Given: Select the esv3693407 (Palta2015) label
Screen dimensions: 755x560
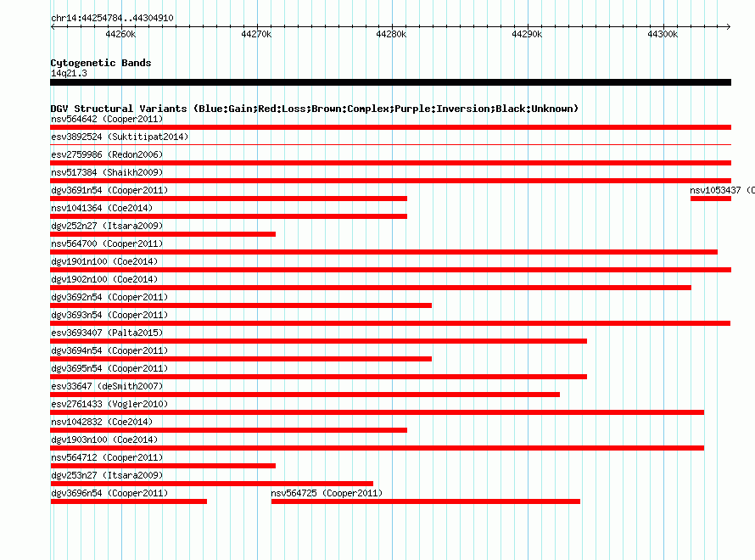Looking at the screenshot, I should tap(107, 333).
